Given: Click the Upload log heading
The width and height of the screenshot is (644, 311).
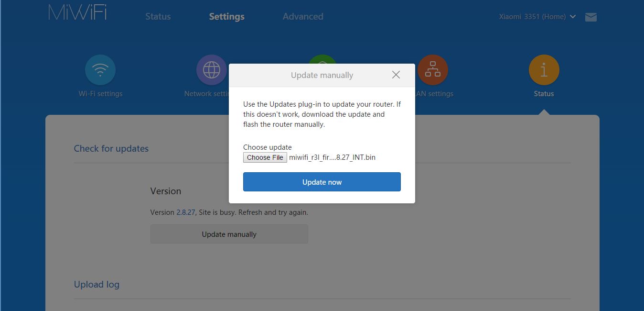Looking at the screenshot, I should [x=97, y=284].
